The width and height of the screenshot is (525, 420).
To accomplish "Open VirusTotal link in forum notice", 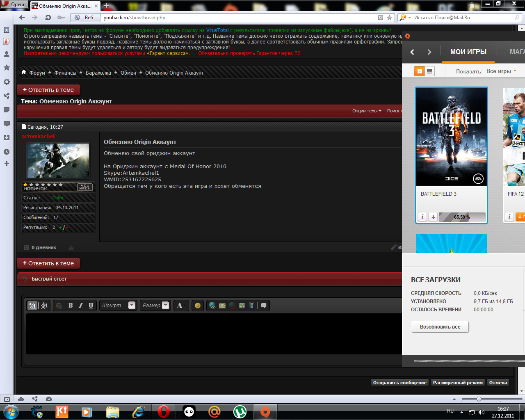I will point(217,30).
